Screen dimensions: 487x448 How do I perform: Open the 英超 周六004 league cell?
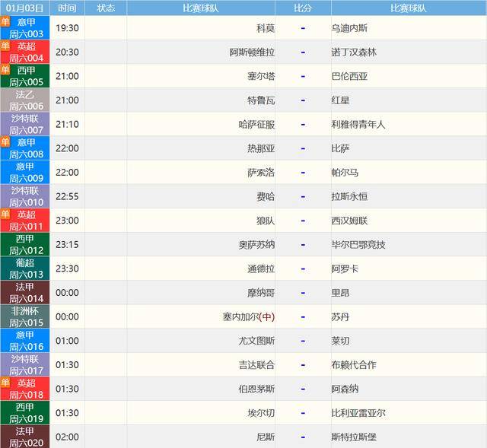tap(25, 52)
